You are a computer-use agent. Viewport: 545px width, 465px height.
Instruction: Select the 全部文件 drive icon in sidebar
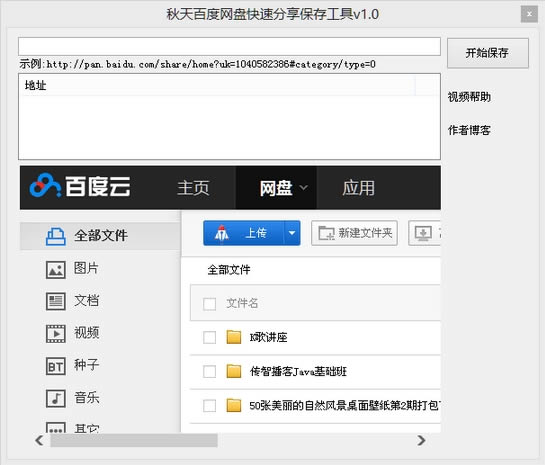pyautogui.click(x=56, y=236)
